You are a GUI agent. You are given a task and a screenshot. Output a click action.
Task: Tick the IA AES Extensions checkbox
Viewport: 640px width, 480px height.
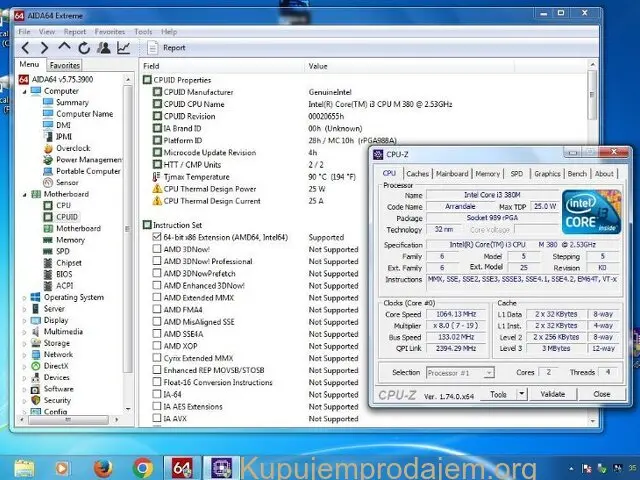pyautogui.click(x=157, y=406)
